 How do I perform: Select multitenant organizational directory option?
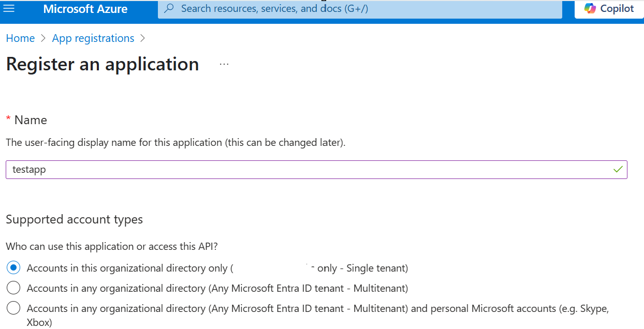coord(13,288)
